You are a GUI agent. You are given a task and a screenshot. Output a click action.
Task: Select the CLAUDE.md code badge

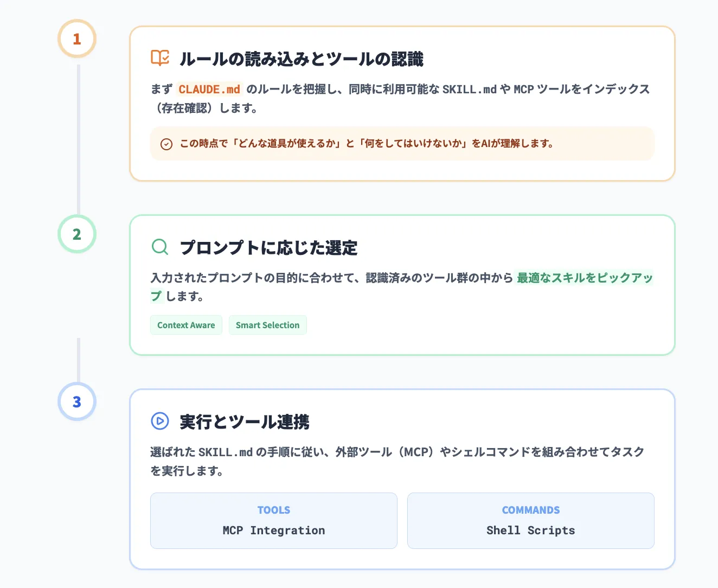point(209,89)
